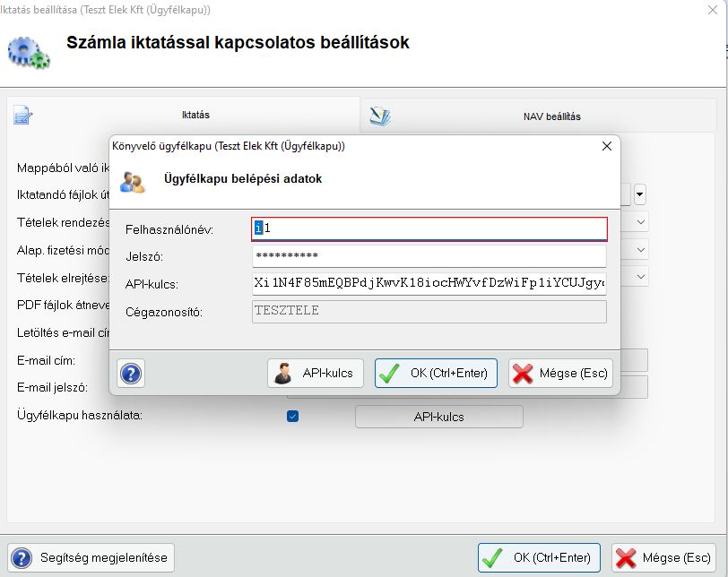This screenshot has height=577, width=728.
Task: Open the dropdown arrow on Iktatandó fájlok row
Action: 640,194
